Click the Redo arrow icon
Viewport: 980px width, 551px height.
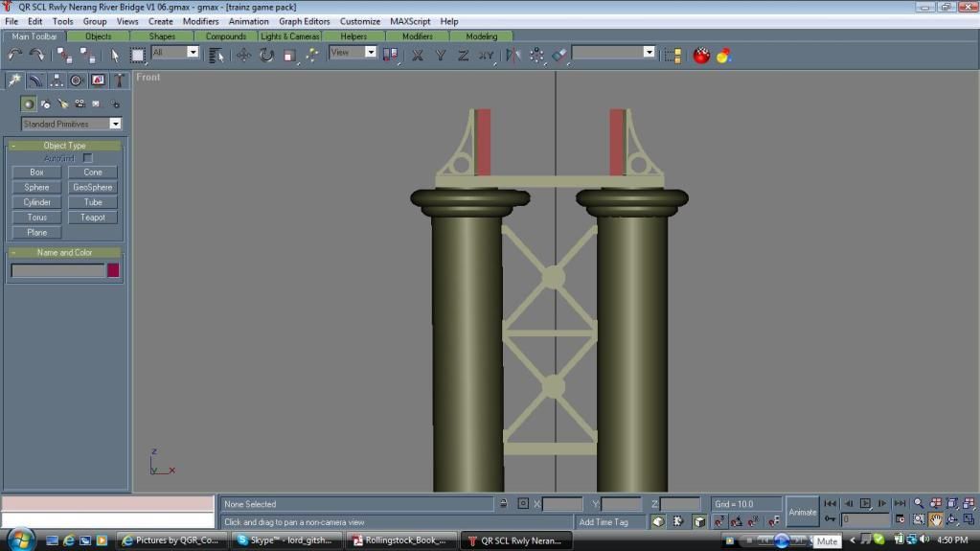click(x=36, y=55)
